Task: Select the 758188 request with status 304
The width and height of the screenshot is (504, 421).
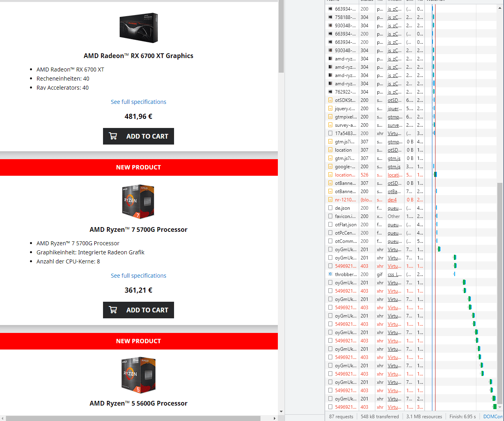Action: click(x=411, y=17)
